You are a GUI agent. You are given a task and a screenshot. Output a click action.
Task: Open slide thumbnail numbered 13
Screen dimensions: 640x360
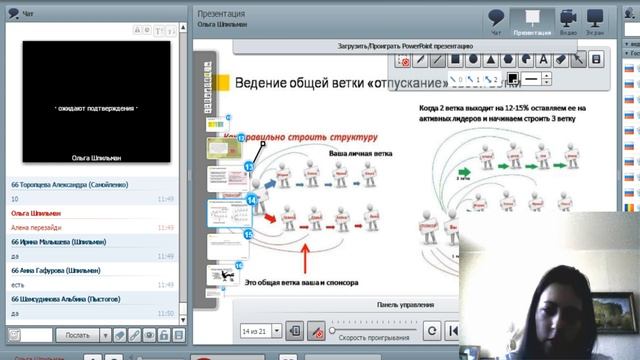click(x=228, y=179)
